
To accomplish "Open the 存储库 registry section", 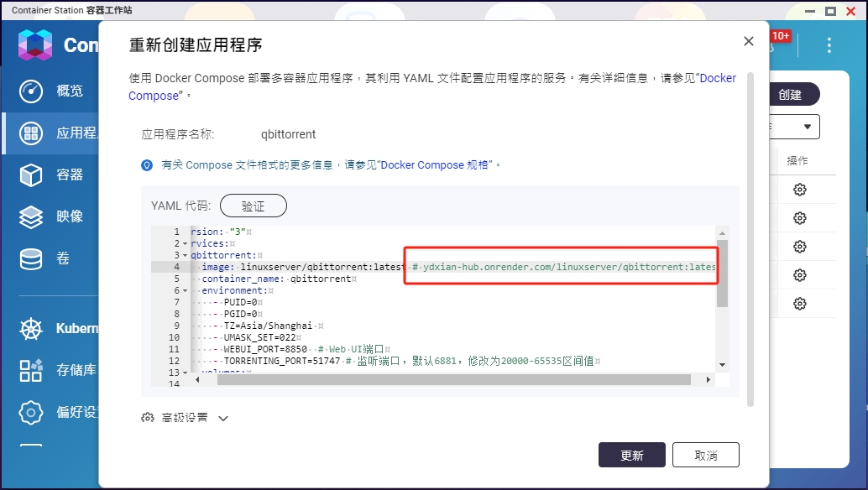I will pos(58,370).
